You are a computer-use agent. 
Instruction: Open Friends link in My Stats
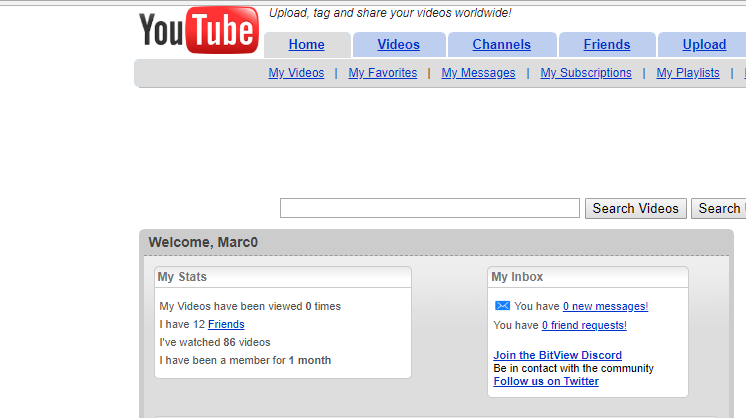point(226,324)
